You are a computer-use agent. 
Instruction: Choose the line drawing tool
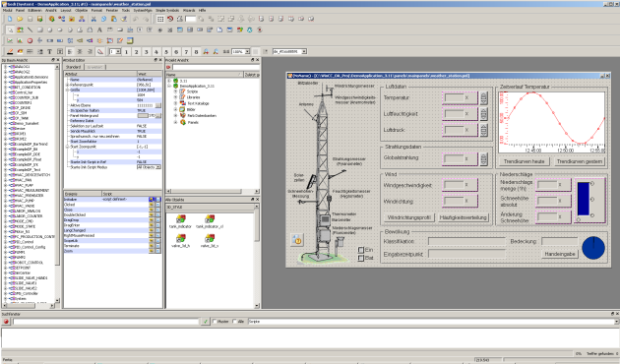click(x=30, y=30)
